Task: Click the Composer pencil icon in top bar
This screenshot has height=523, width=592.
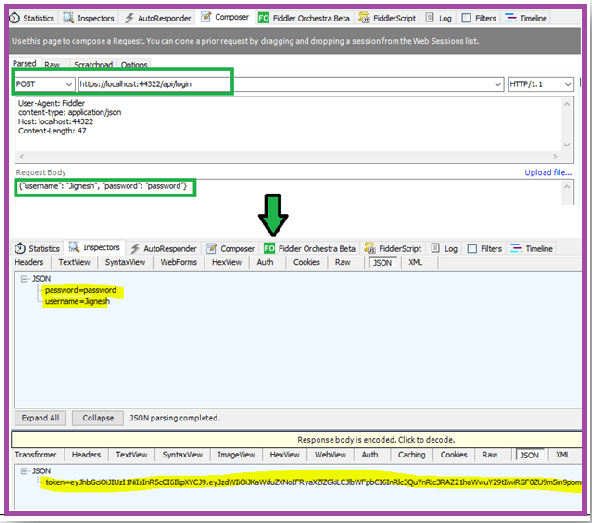Action: (206, 17)
